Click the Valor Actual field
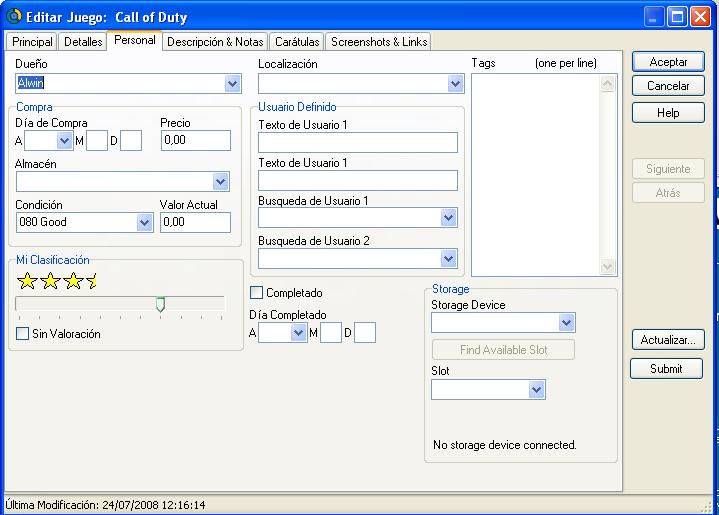This screenshot has width=719, height=515. tap(196, 222)
